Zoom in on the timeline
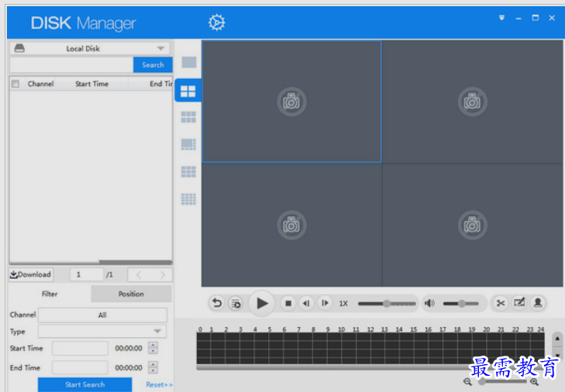 coord(534,382)
